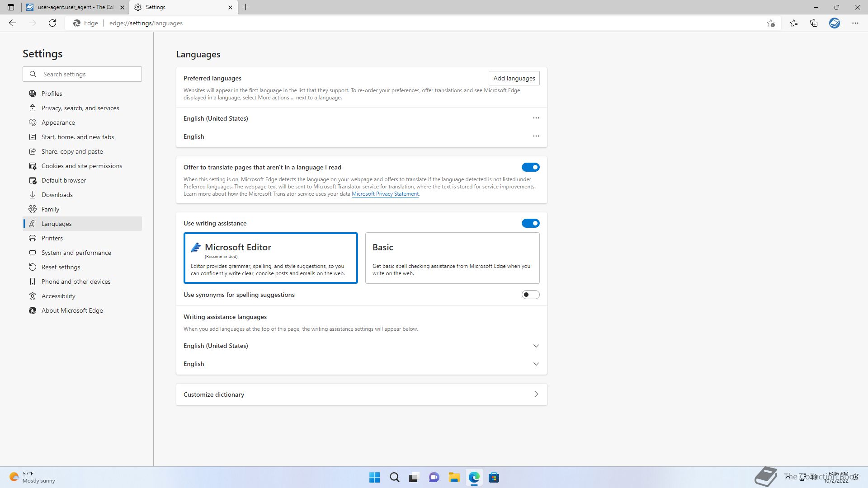Open Share, copy and paste settings
This screenshot has height=488, width=868.
click(82, 151)
